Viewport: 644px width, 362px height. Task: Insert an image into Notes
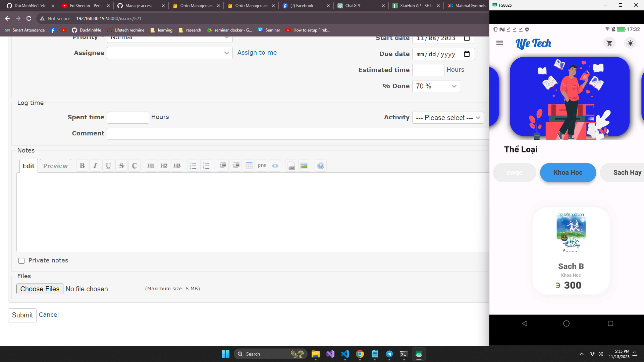[x=304, y=166]
